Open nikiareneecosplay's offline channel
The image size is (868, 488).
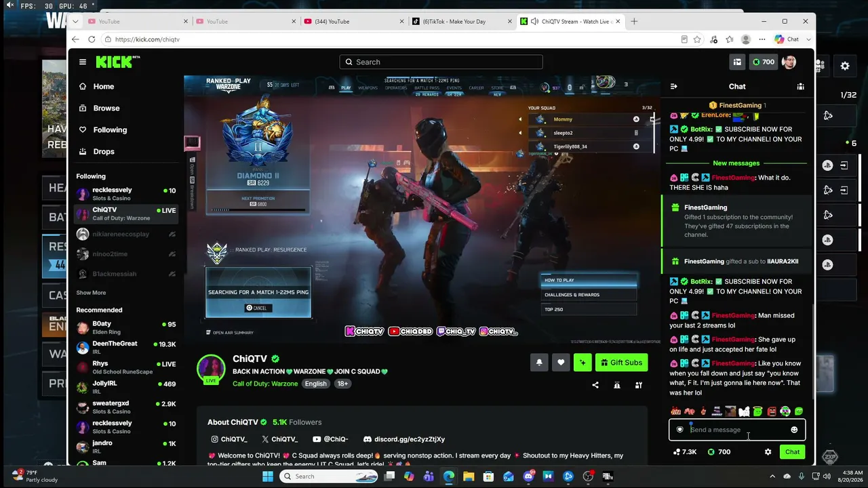[x=127, y=234]
